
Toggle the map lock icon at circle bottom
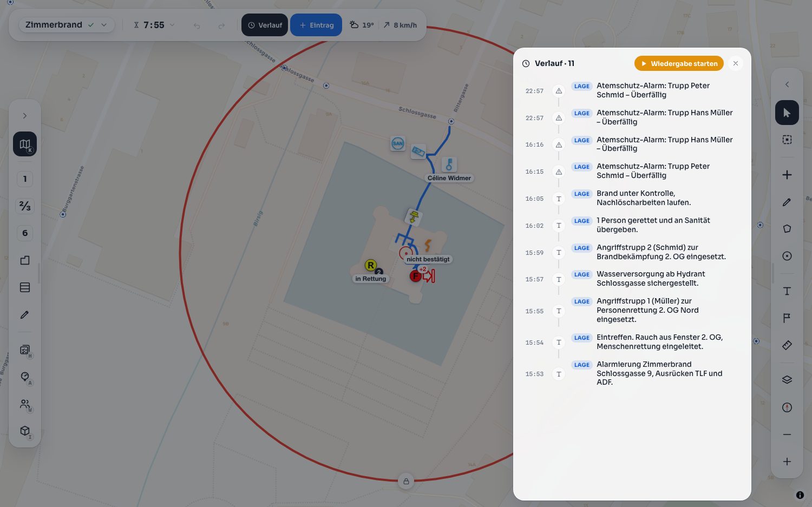point(406,481)
